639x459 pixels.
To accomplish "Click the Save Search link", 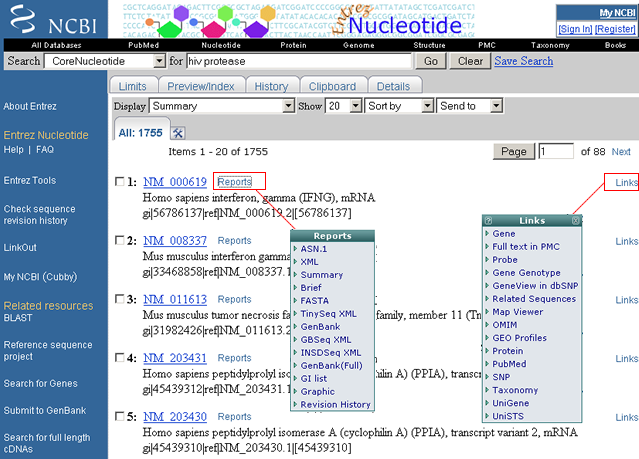I will click(x=524, y=61).
